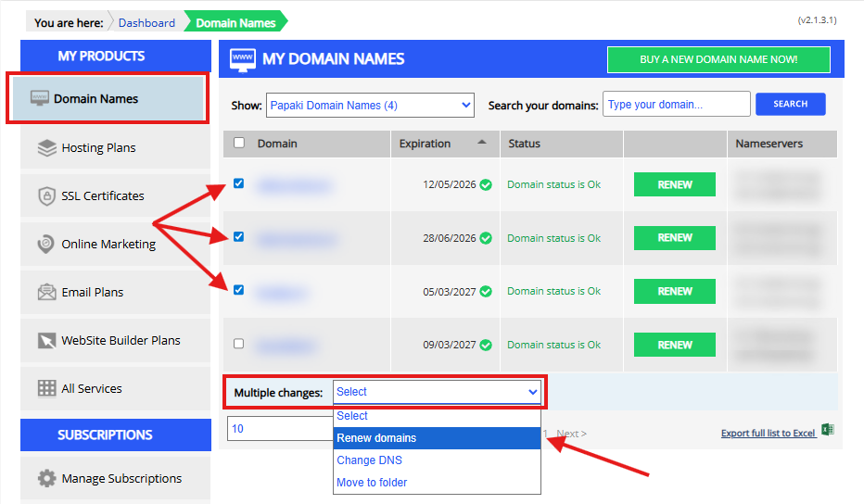
Task: Toggle the select-all checkbox in Domain header
Action: pyautogui.click(x=239, y=144)
